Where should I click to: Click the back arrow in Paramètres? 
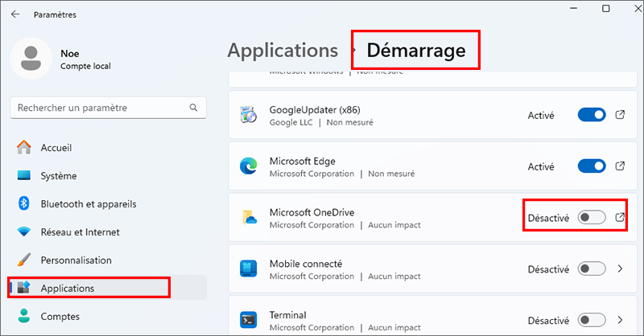(x=15, y=14)
